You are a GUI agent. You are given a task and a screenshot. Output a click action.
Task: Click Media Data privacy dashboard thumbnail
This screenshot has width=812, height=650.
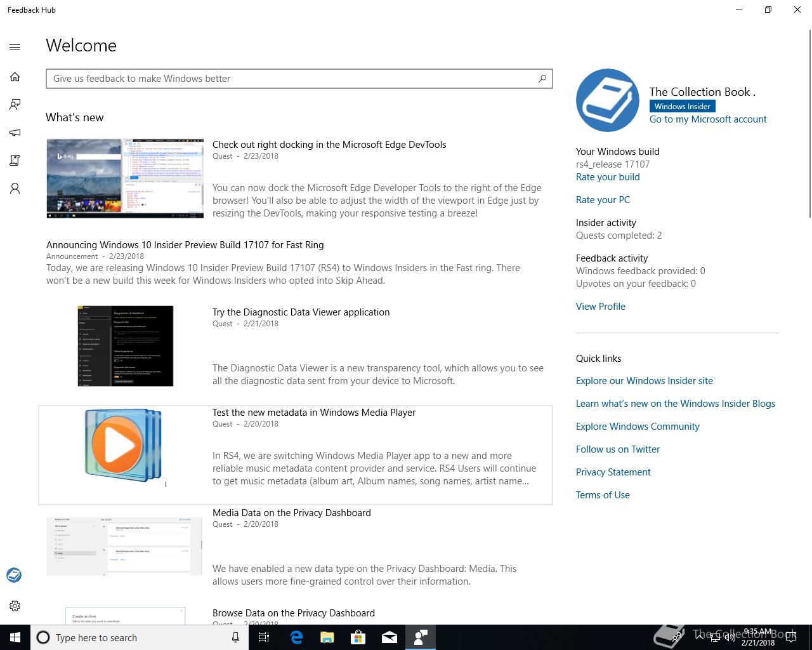coord(124,547)
